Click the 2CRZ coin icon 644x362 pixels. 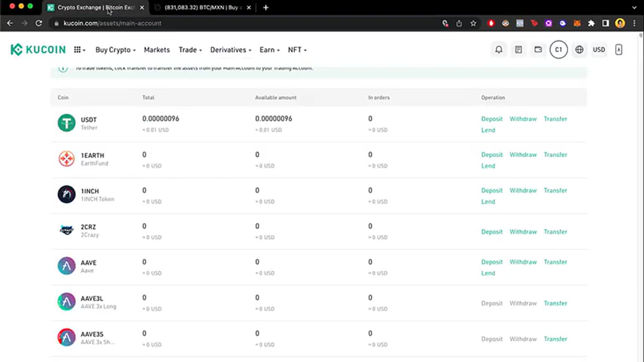point(66,230)
